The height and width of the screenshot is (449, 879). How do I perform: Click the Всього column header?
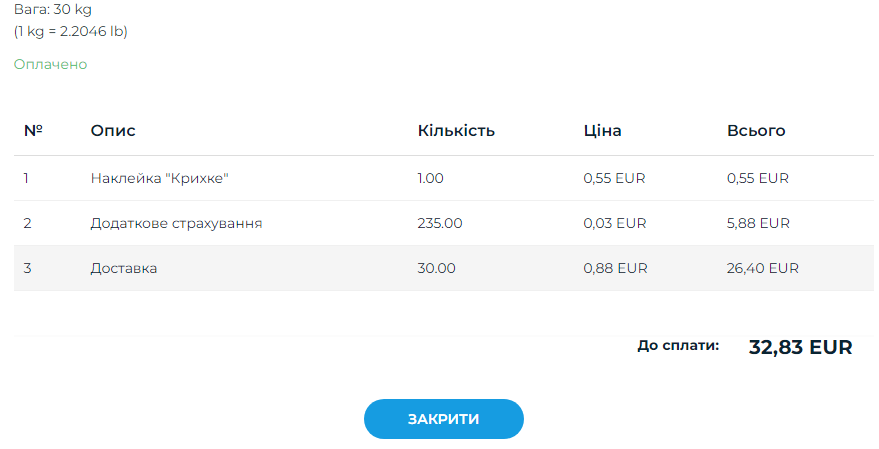click(756, 131)
